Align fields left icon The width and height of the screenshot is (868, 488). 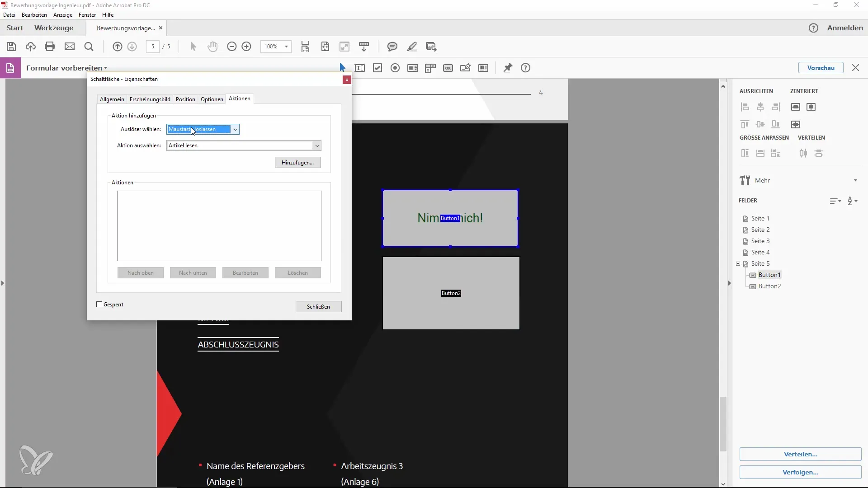click(x=745, y=107)
